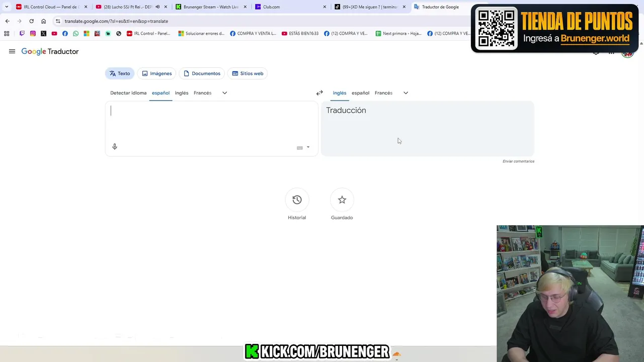
Task: Expand the target language list chevron
Action: pos(406,93)
